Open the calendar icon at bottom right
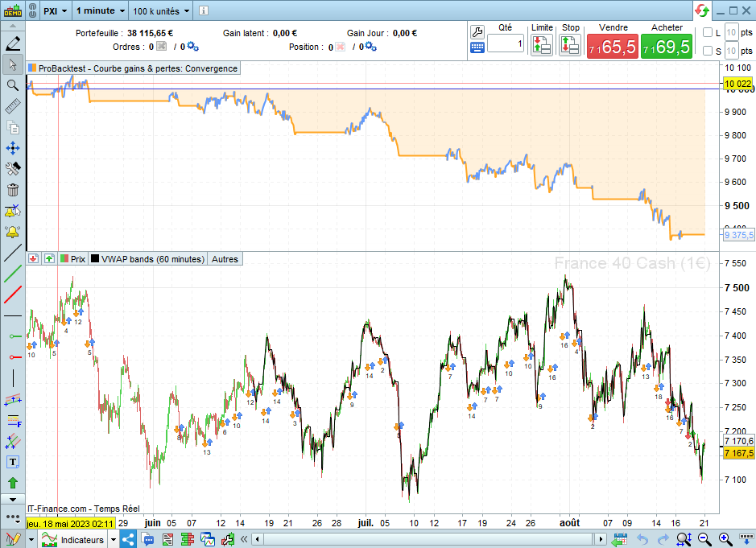 620,539
